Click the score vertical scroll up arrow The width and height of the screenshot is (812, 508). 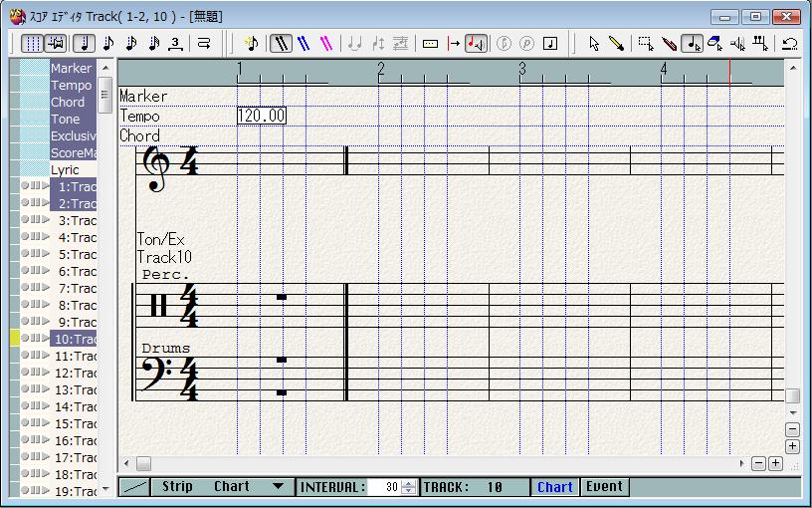(x=793, y=68)
